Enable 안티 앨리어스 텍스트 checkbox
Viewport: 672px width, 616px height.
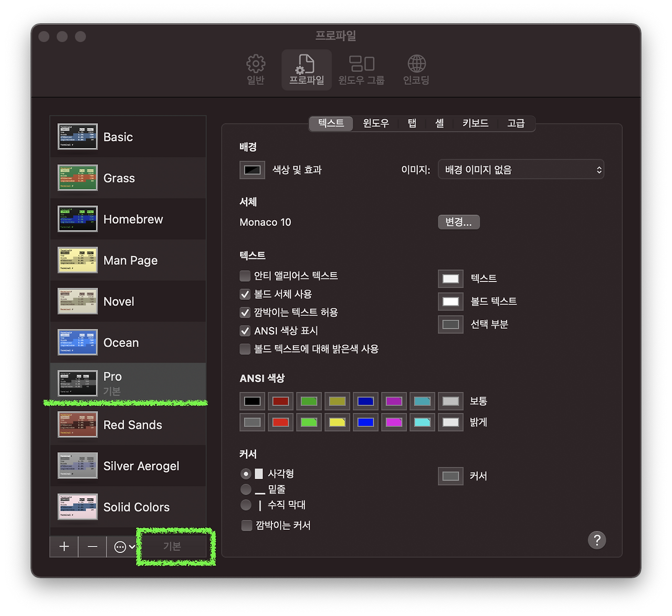tap(245, 275)
